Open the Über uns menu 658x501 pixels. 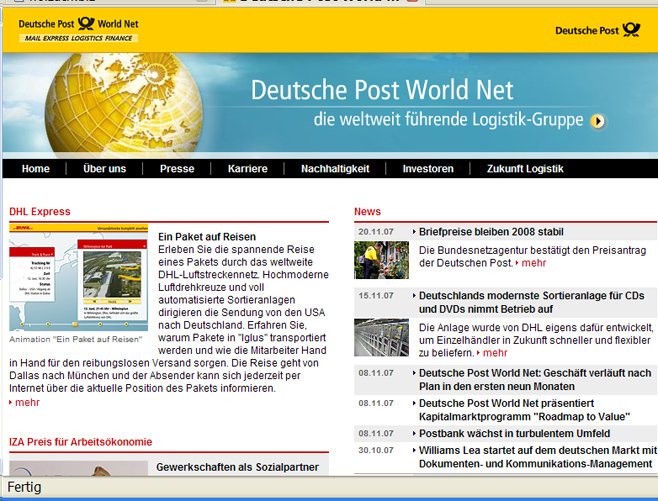point(104,169)
